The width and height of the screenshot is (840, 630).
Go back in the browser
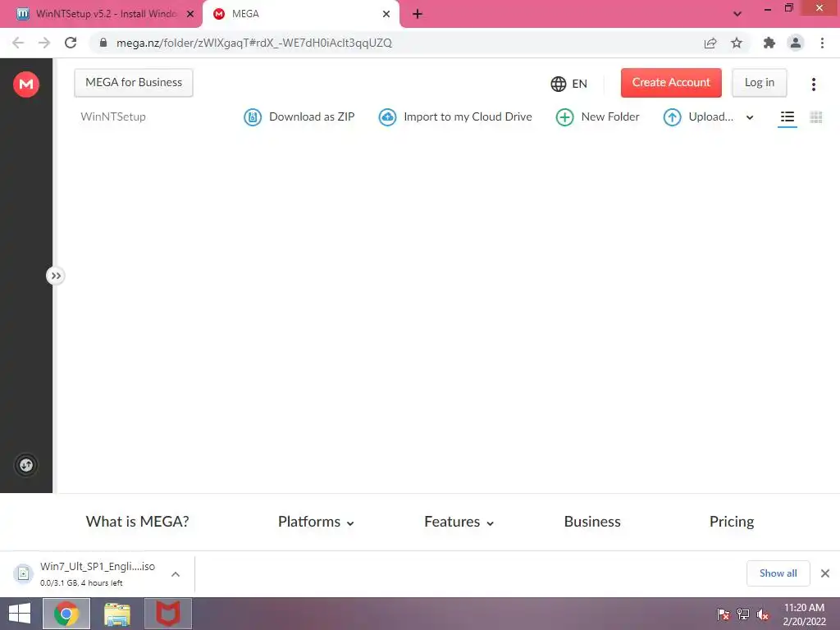click(18, 43)
